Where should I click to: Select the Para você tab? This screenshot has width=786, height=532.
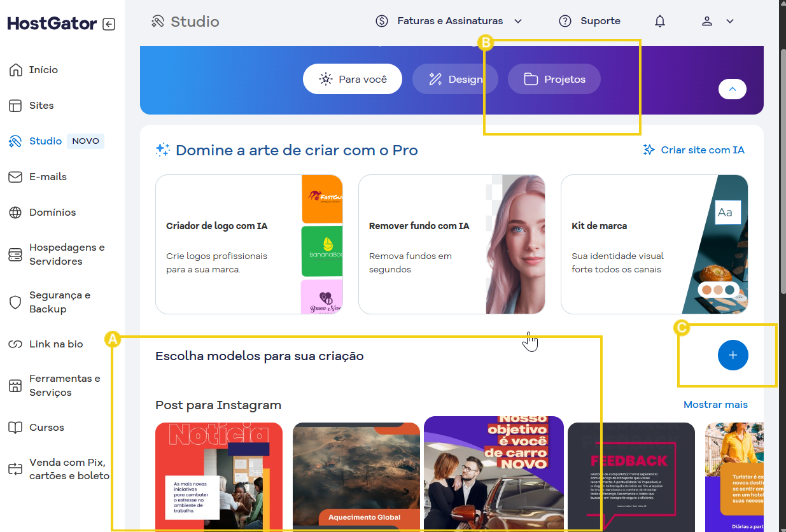point(353,79)
